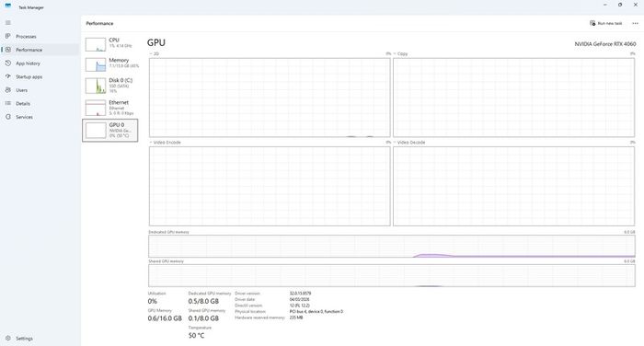Click the Shared GPU memory usage graph

[x=392, y=275]
